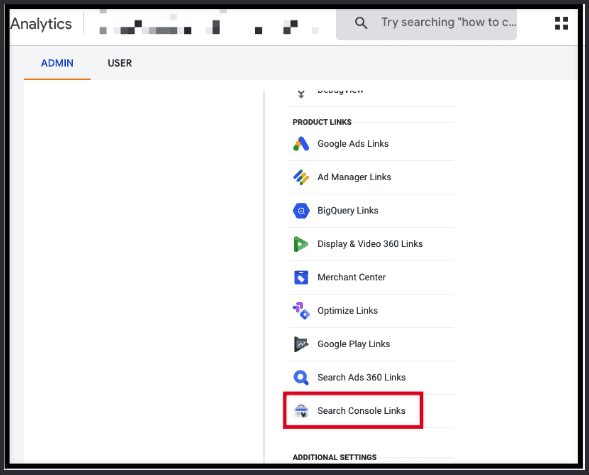This screenshot has height=475, width=589.
Task: Click the Optimize Links icon
Action: click(x=301, y=311)
